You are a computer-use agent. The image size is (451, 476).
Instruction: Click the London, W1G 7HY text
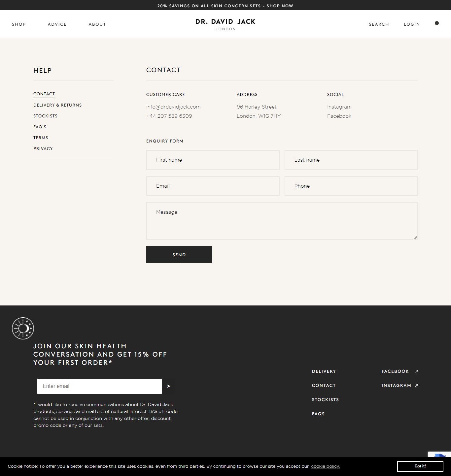[259, 116]
